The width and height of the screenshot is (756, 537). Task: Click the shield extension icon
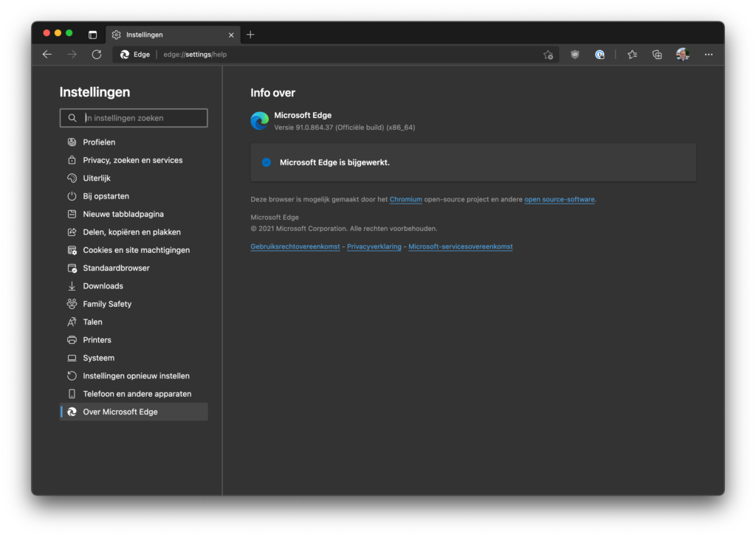click(575, 55)
